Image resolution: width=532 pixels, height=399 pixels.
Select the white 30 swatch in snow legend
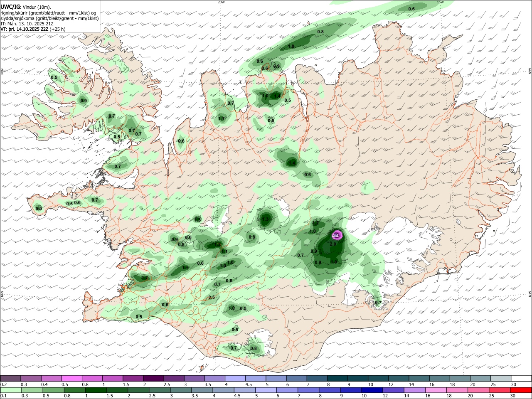[x=521, y=378]
